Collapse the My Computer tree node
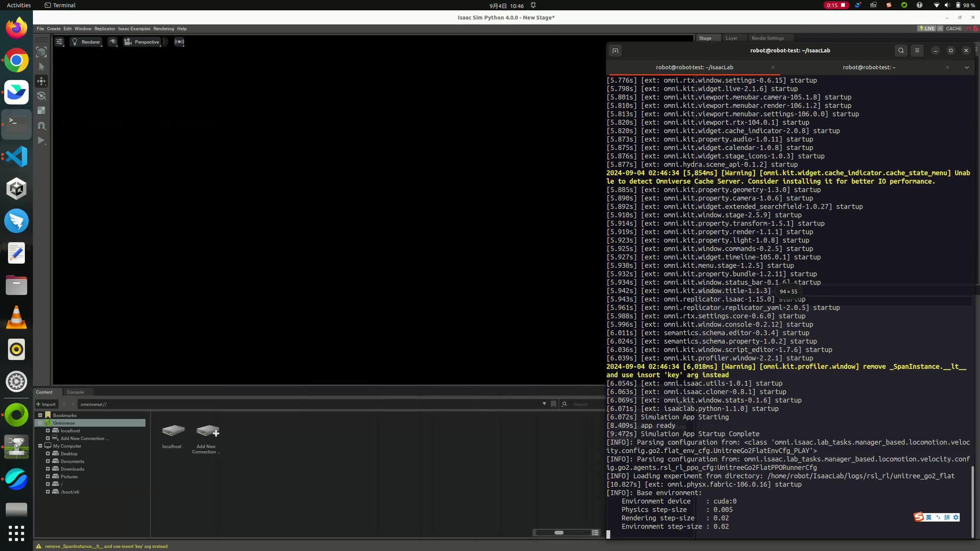Screen dimensions: 980x551 coord(40,446)
